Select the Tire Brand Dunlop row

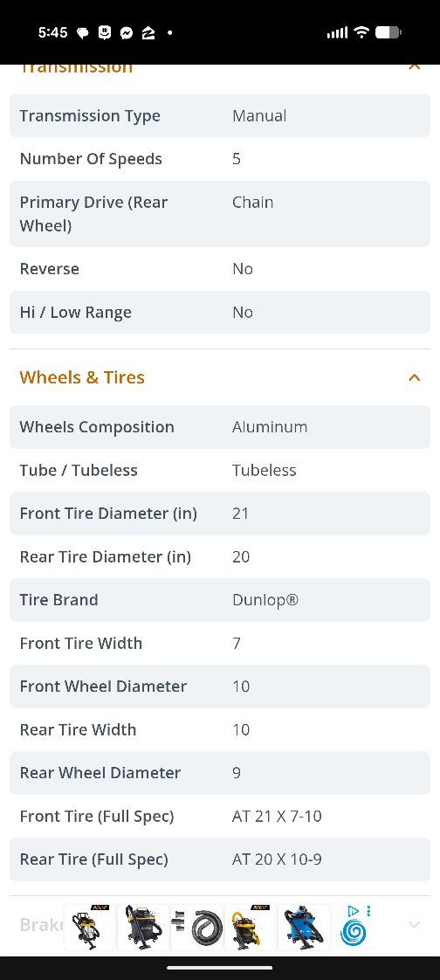(220, 600)
